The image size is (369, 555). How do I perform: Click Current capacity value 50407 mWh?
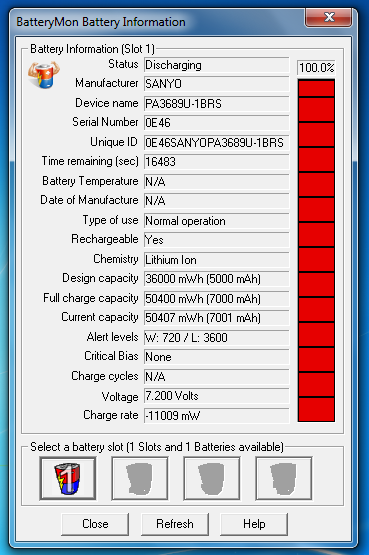[x=217, y=318]
